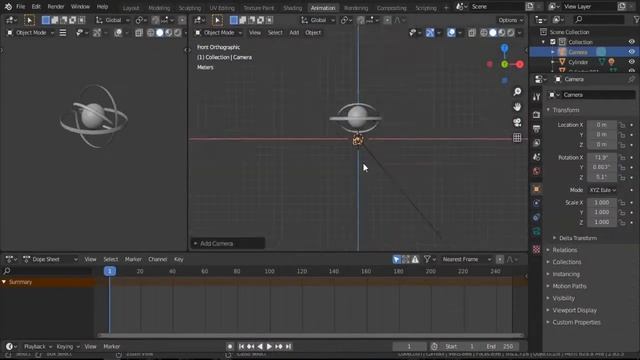Open the XYZ Euler rotation mode dropdown
This screenshot has width=640, height=360.
point(602,190)
